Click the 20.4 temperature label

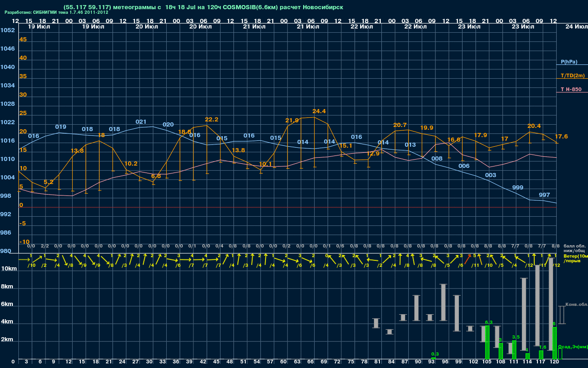[534, 126]
